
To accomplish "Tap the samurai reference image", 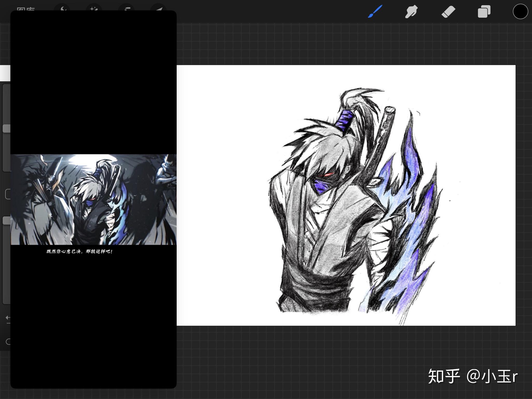I will click(x=94, y=199).
